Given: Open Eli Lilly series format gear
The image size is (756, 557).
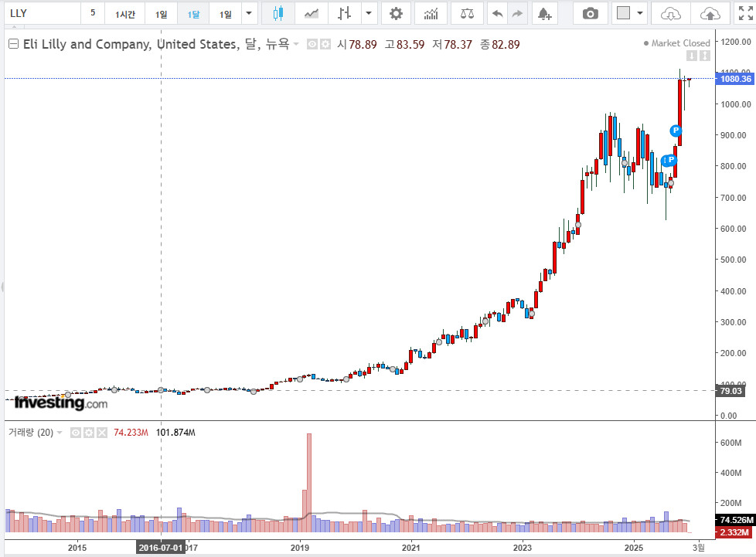Looking at the screenshot, I should pos(325,44).
